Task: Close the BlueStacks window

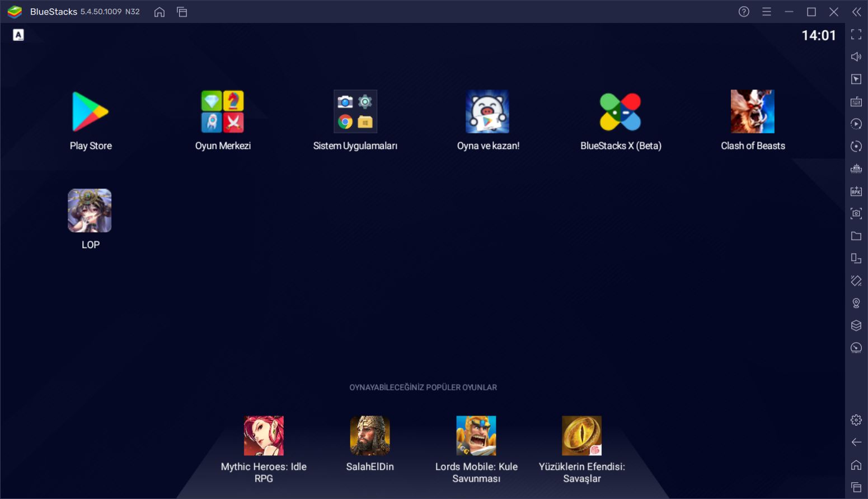Action: click(x=834, y=12)
